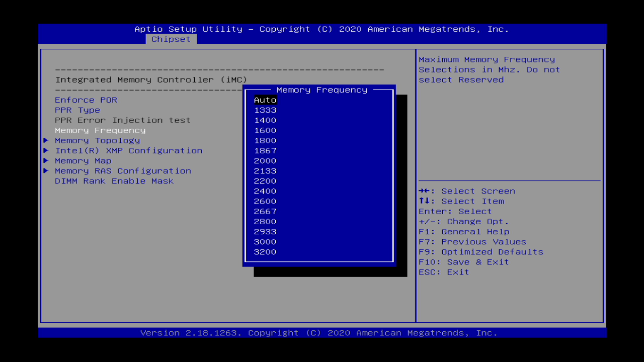Choose 1333 memory frequency

tap(265, 110)
